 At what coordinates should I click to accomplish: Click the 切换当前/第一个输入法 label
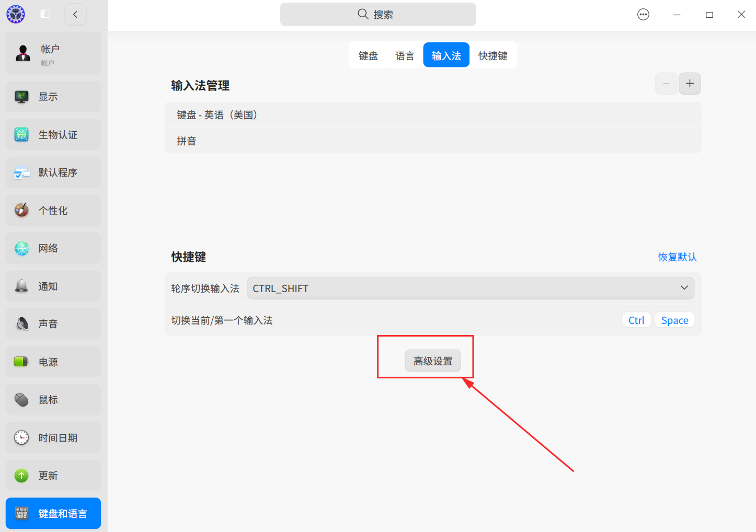222,320
